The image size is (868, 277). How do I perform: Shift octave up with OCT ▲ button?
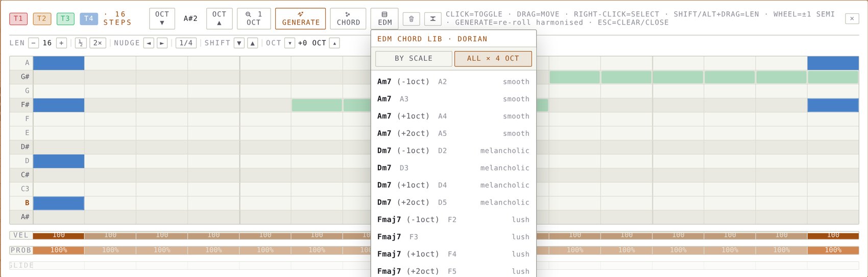[220, 18]
